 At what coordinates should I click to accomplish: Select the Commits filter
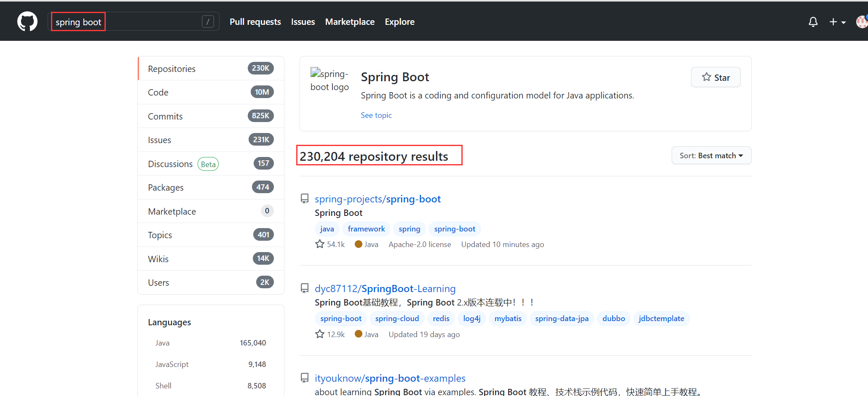[211, 116]
